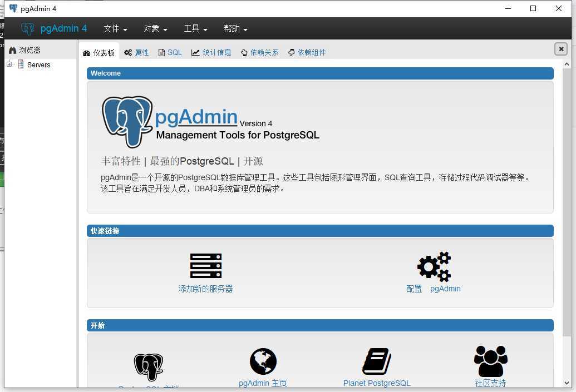Click the scrollbar down arrow
Image resolution: width=576 pixels, height=392 pixels.
click(567, 383)
